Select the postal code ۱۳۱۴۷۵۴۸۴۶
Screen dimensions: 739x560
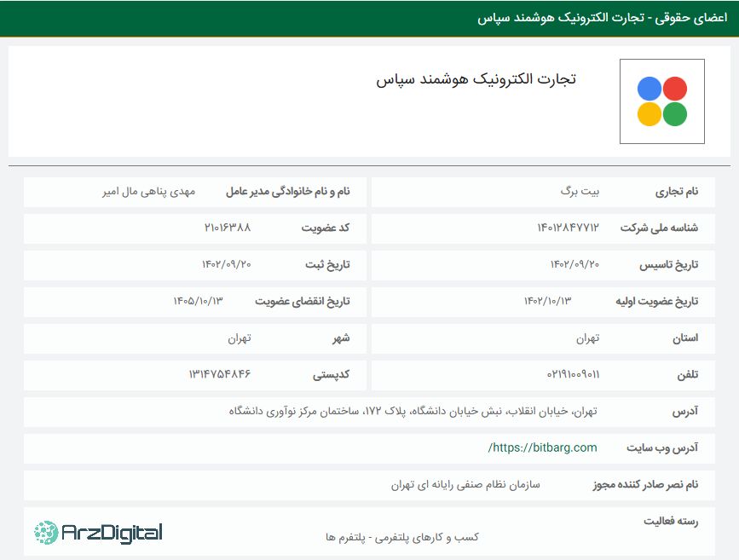pos(220,374)
